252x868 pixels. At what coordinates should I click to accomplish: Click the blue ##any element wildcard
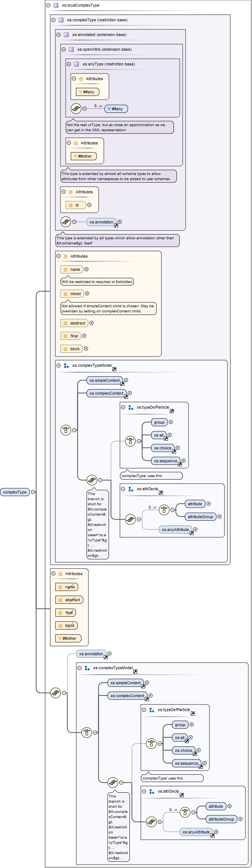tap(116, 109)
